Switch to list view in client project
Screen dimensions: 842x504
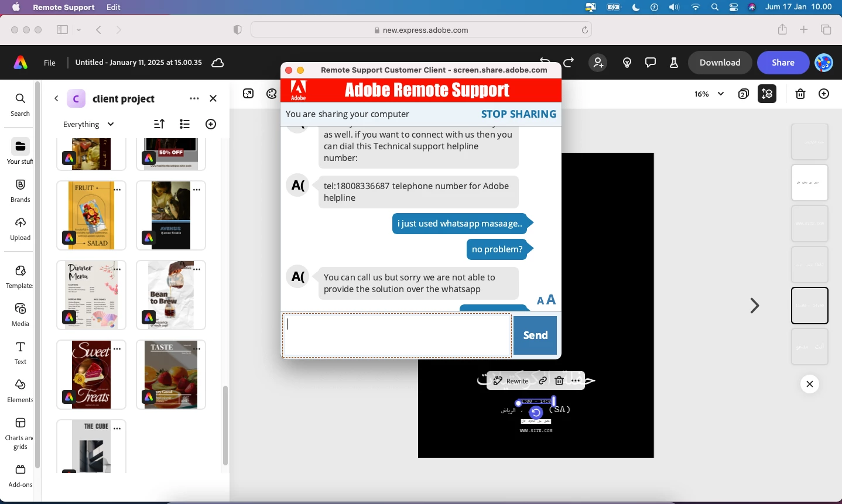(x=185, y=124)
